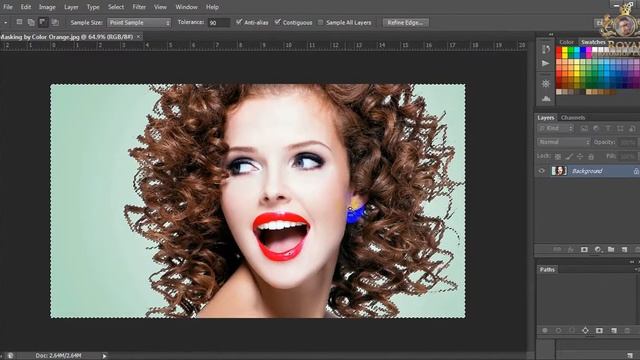Image resolution: width=640 pixels, height=360 pixels.
Task: Open the Type menu
Action: (93, 7)
